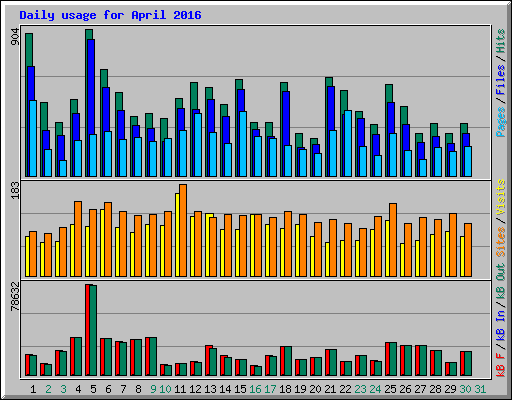The image size is (512, 400).
Task: Click the green kB Out bar for day 30
Action: [x=468, y=364]
